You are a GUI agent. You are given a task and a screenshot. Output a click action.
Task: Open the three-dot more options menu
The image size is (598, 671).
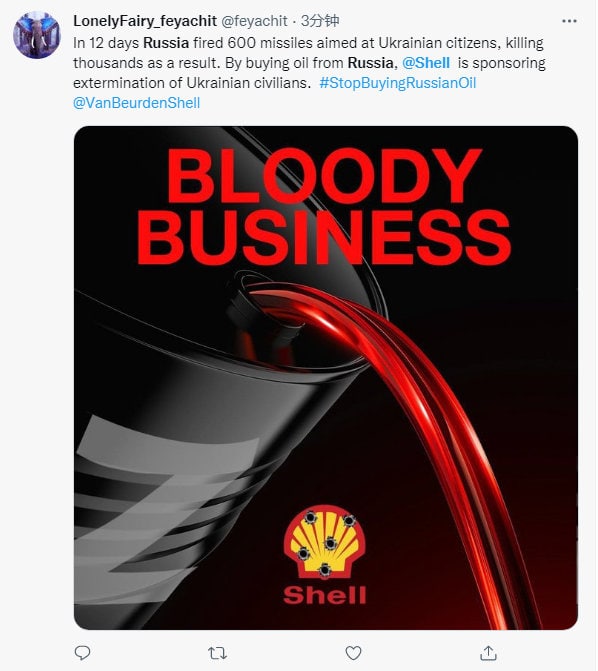point(569,21)
